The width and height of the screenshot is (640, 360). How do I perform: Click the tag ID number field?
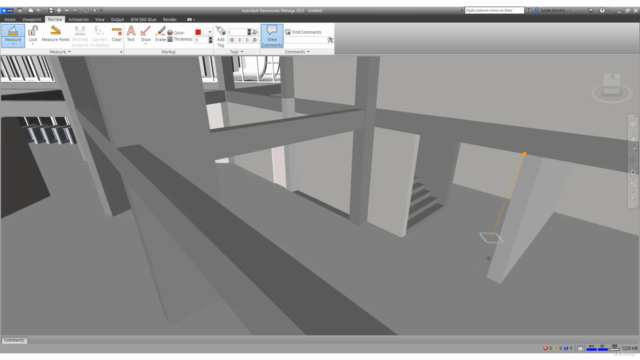pos(237,32)
